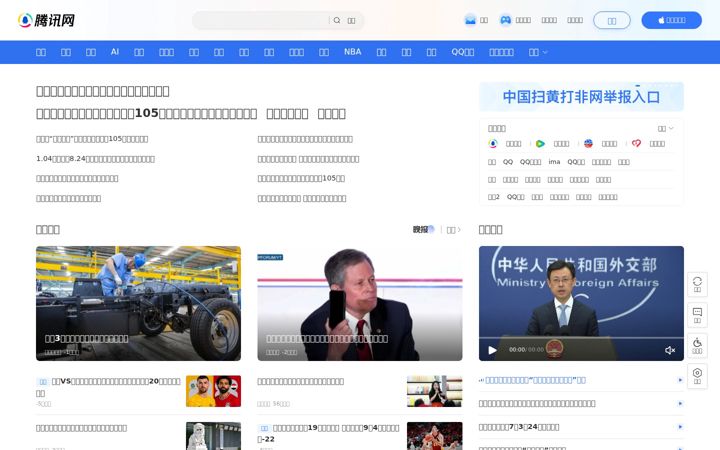Screen dimensions: 720x450
Task: Open the two soccer players thumbnail
Action: 214,391
